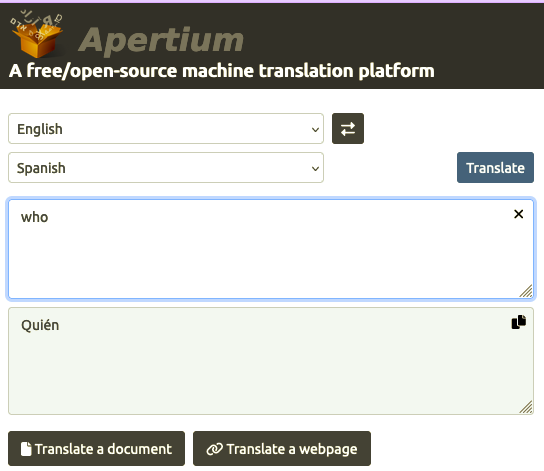Click the Apertium title text

(161, 41)
